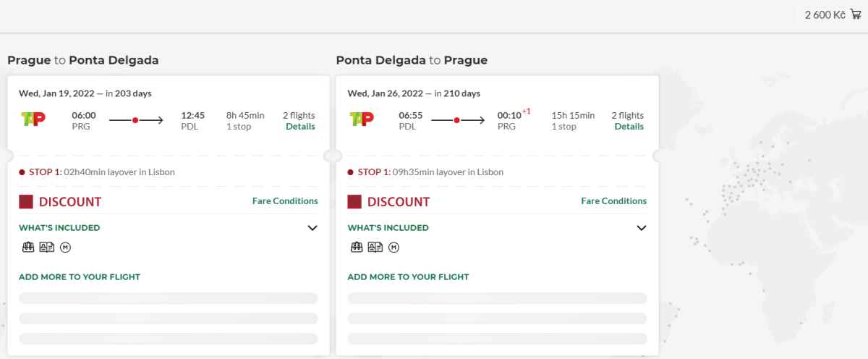Click the miles icon on outbound flight
This screenshot has width=868, height=359.
click(x=65, y=248)
